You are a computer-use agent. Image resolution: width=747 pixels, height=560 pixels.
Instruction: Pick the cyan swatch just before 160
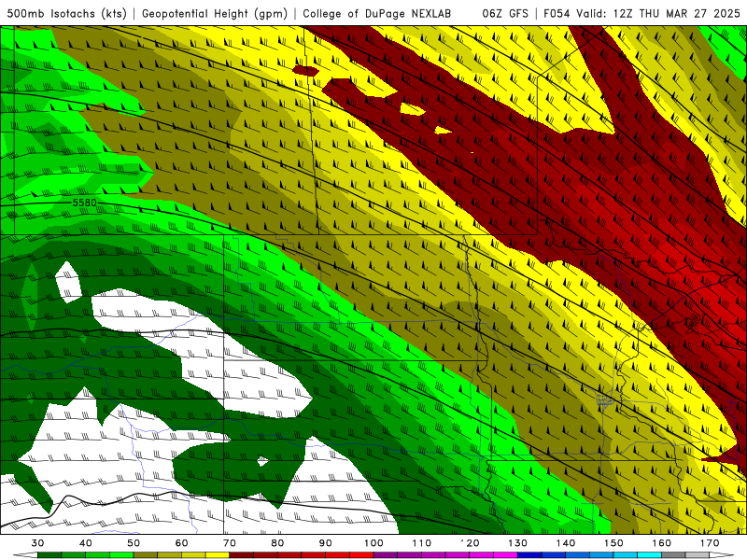click(x=650, y=555)
